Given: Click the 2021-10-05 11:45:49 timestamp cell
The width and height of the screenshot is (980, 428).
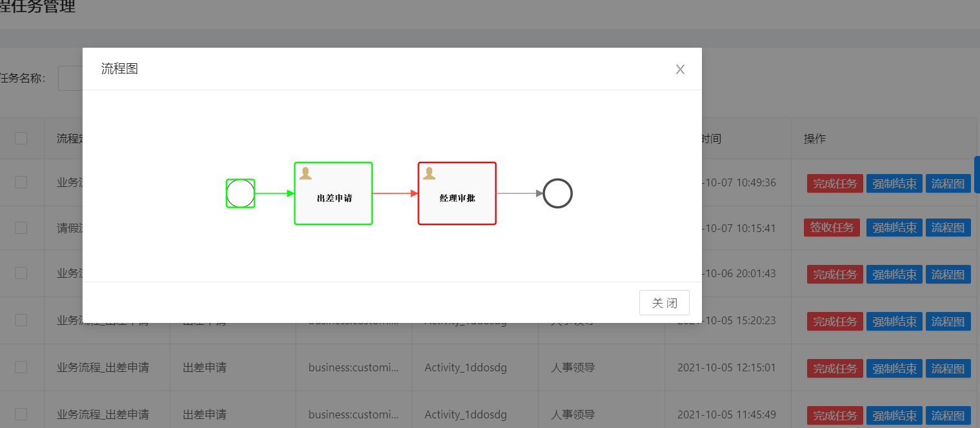Looking at the screenshot, I should pos(726,414).
